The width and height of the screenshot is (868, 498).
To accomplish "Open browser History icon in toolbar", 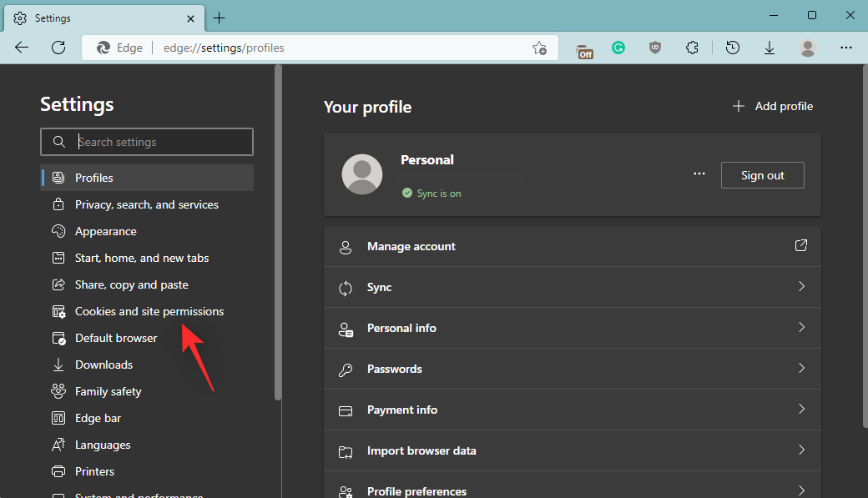I will click(x=733, y=48).
